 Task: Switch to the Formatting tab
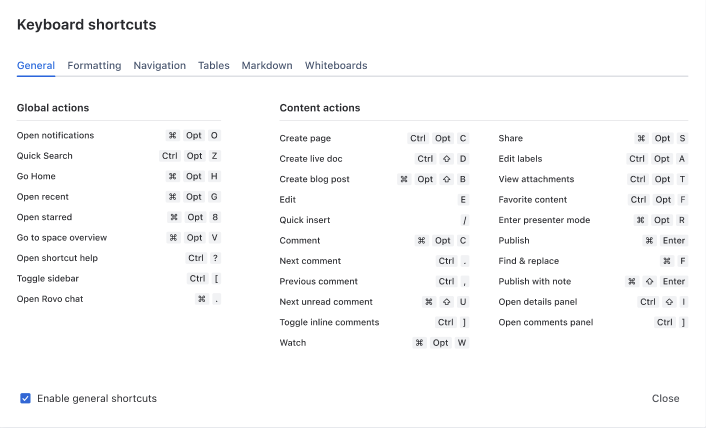tap(94, 66)
